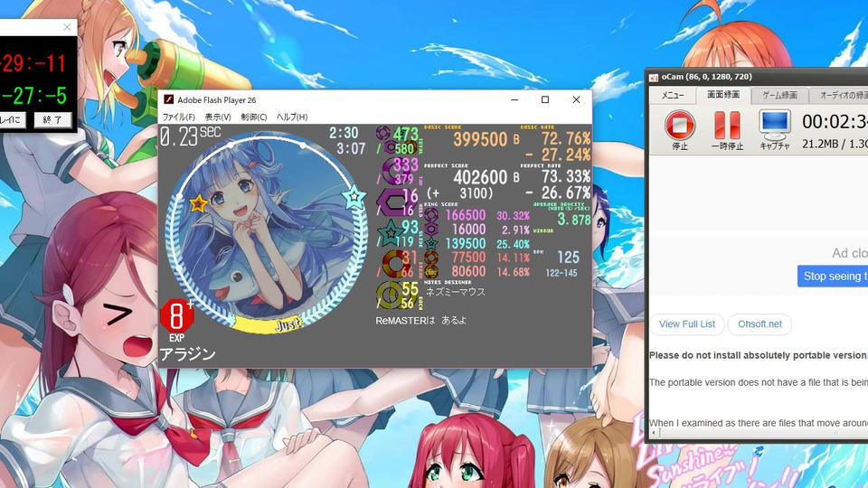Click the monitor capture icon (キャプチャ) in oCam
The height and width of the screenshot is (488, 868).
(x=774, y=125)
